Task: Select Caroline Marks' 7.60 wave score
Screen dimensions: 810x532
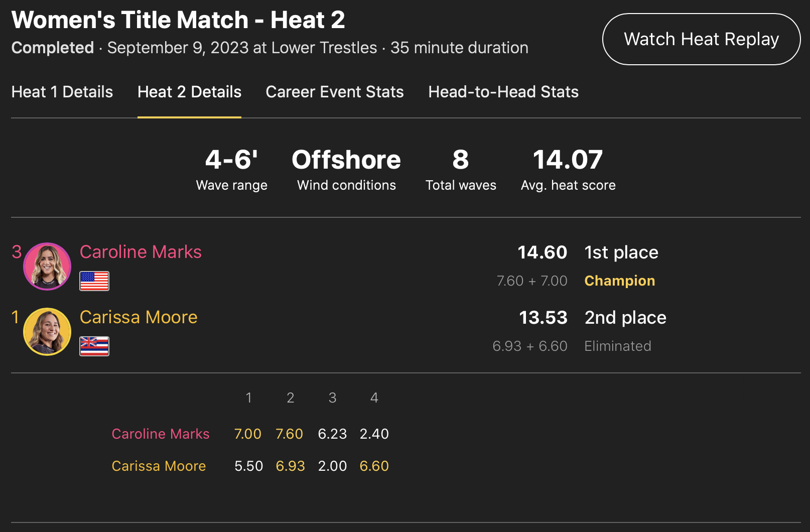Action: point(290,434)
